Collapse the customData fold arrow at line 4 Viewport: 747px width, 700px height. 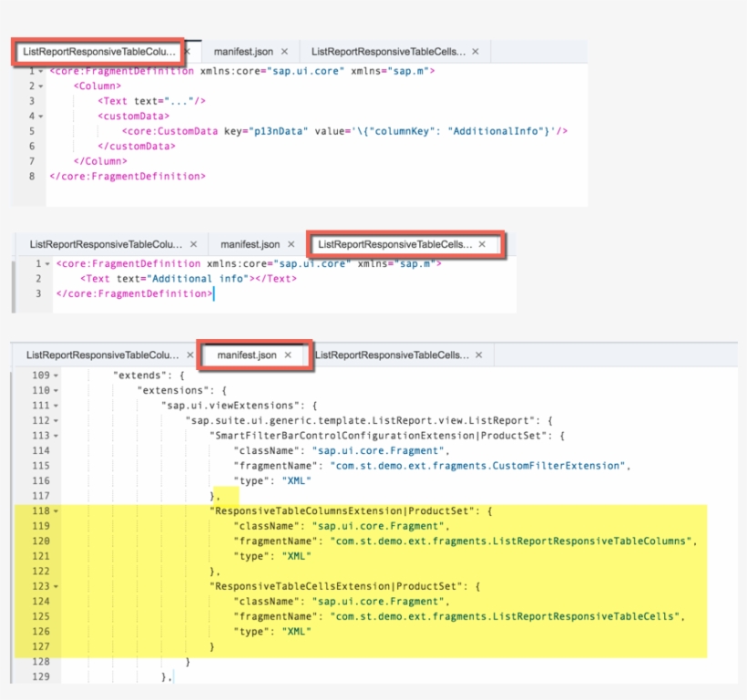point(42,117)
